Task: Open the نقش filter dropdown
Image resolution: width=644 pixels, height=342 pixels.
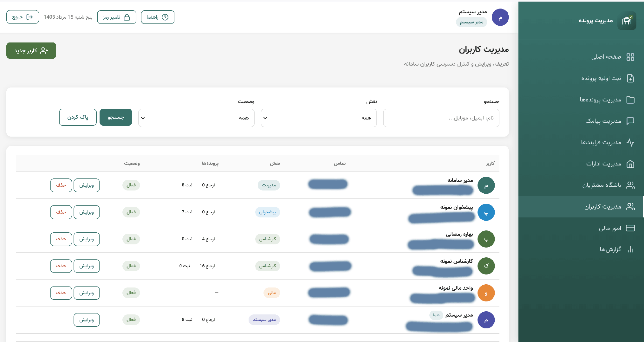Action: (319, 118)
